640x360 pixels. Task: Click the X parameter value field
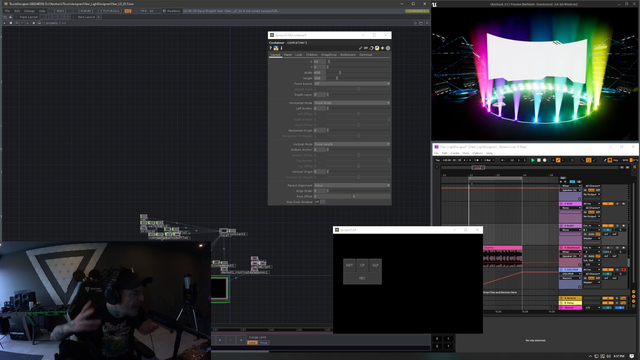click(x=320, y=62)
